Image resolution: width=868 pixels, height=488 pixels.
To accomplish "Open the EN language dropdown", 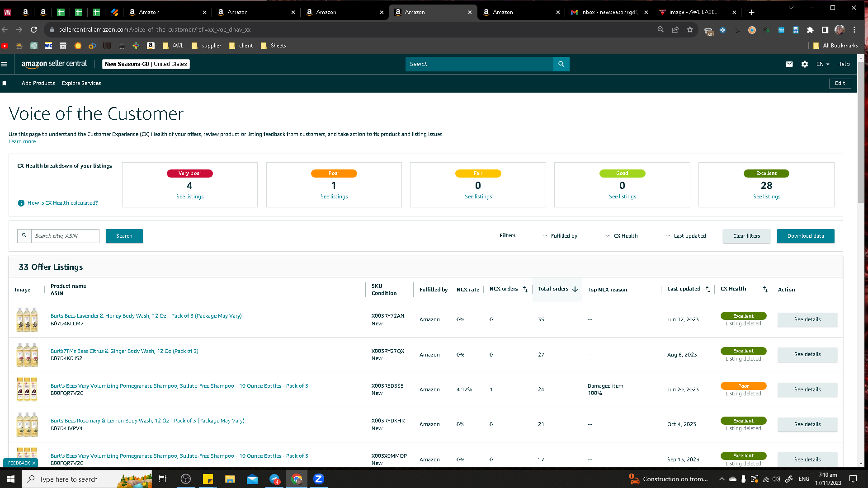I will 823,64.
